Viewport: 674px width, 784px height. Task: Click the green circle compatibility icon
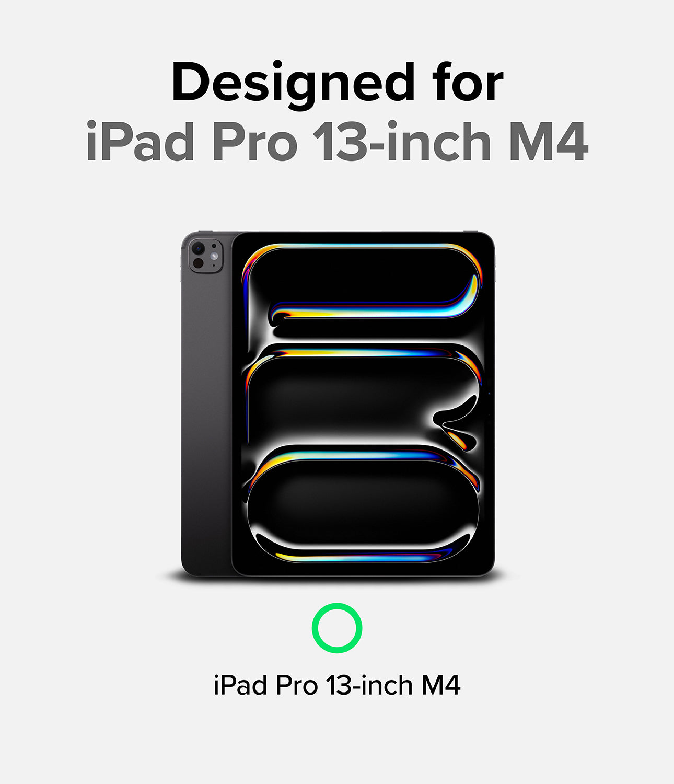[x=337, y=628]
